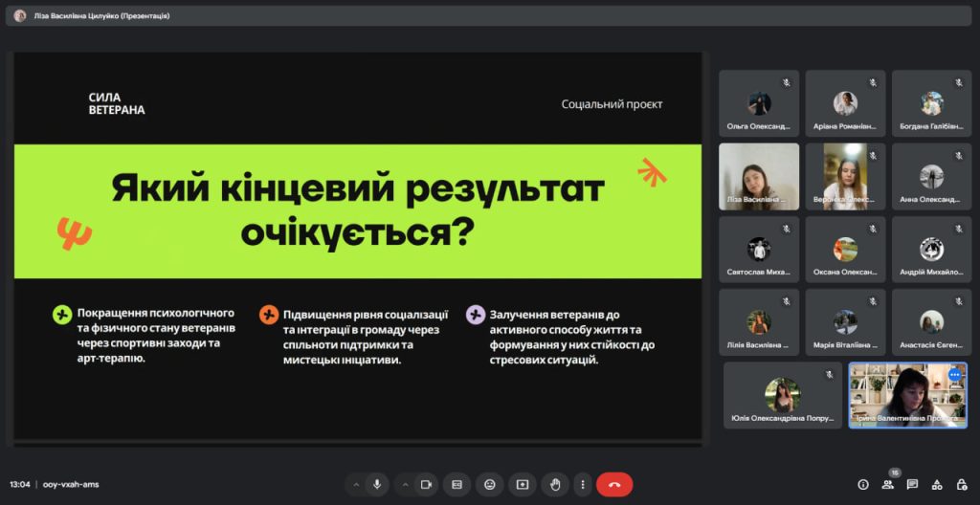Open the host controls lock icon
Screen dimensions: 980x505
[961, 485]
